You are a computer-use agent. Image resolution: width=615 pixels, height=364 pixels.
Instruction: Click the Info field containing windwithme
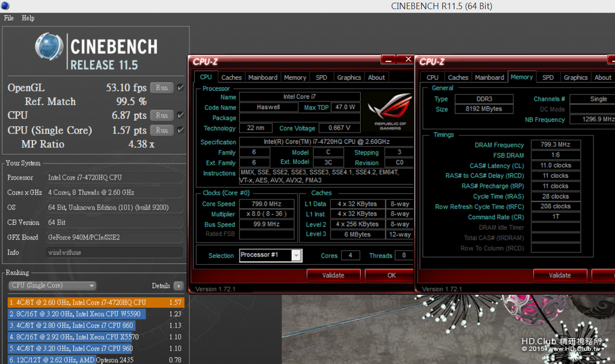pos(114,252)
